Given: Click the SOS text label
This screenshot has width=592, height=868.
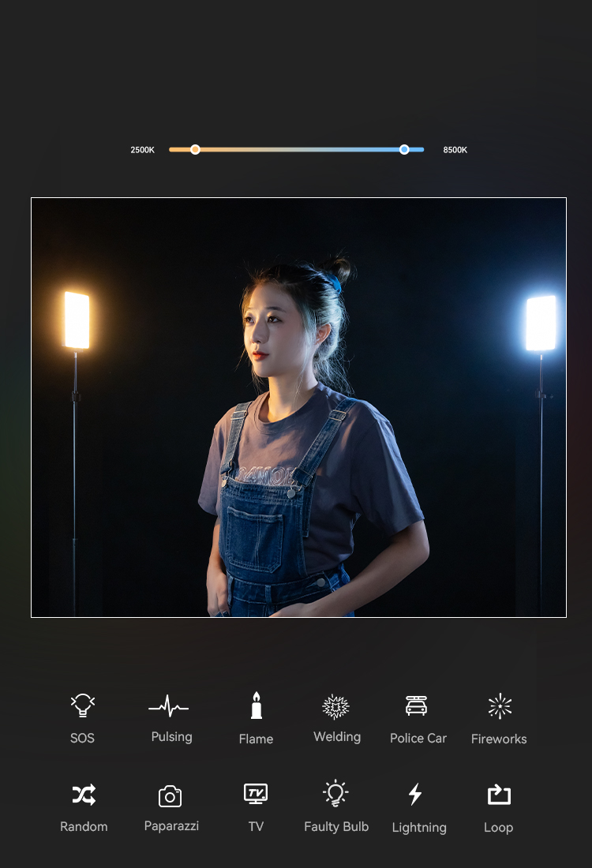Looking at the screenshot, I should coord(83,738).
